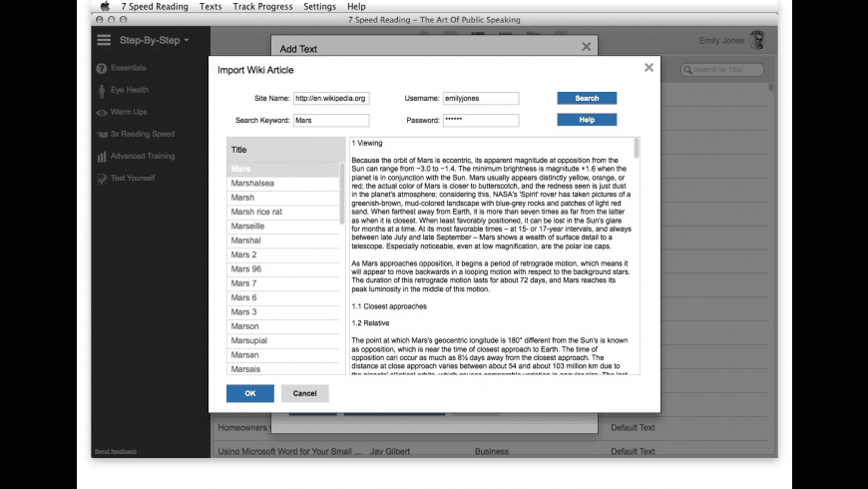This screenshot has height=489, width=868.
Task: Select Mars 2 in the list
Action: click(283, 254)
